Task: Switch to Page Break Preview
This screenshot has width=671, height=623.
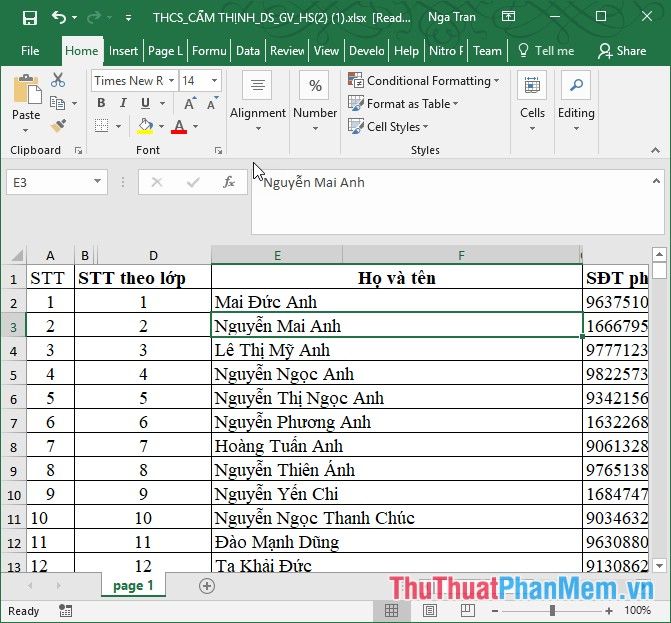Action: 467,611
